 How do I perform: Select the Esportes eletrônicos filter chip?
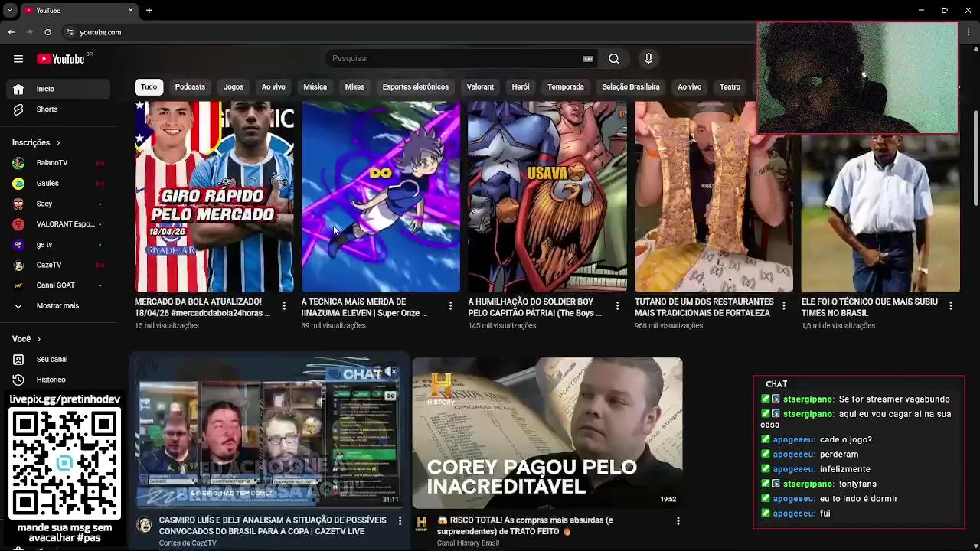[416, 87]
